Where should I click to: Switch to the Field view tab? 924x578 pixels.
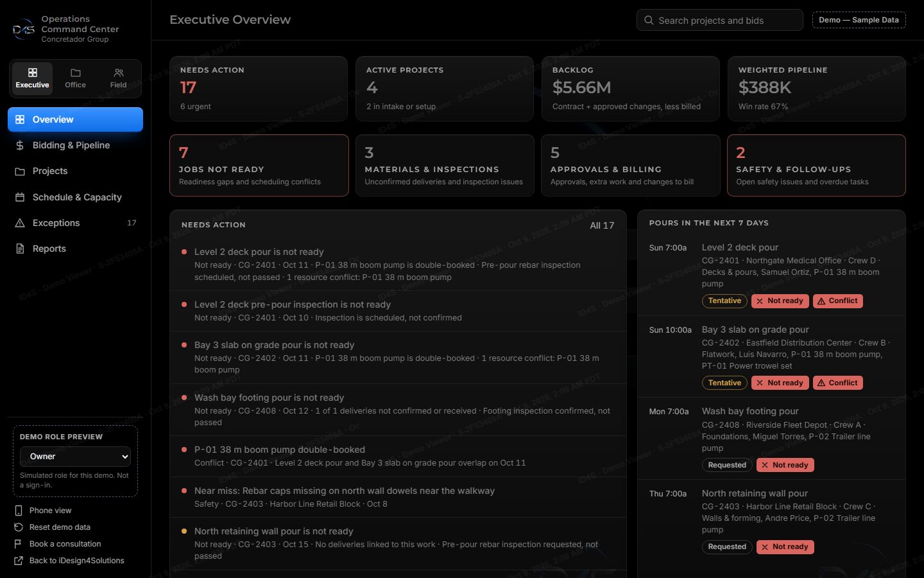(x=118, y=78)
